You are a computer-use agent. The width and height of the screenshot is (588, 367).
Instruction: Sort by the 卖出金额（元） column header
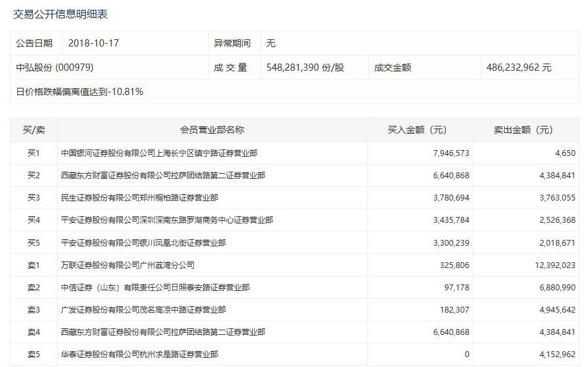pyautogui.click(x=525, y=130)
